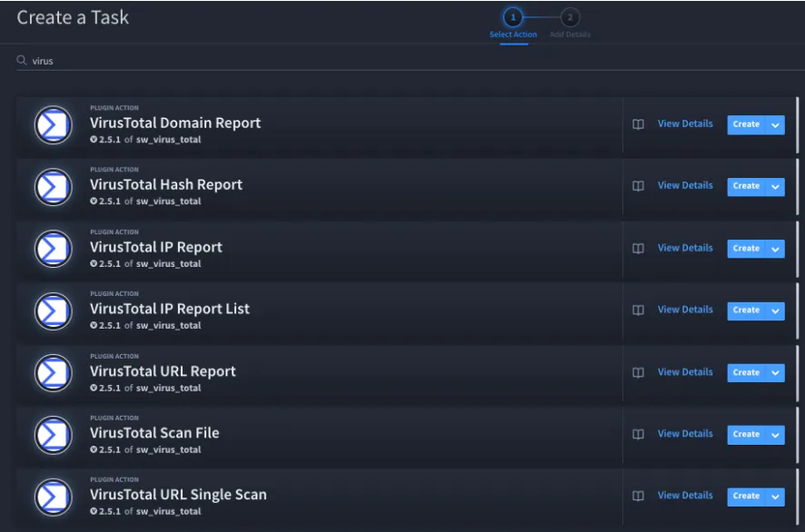Click the VirusTotal Hash Report plugin icon
The width and height of the screenshot is (805, 532).
click(54, 187)
